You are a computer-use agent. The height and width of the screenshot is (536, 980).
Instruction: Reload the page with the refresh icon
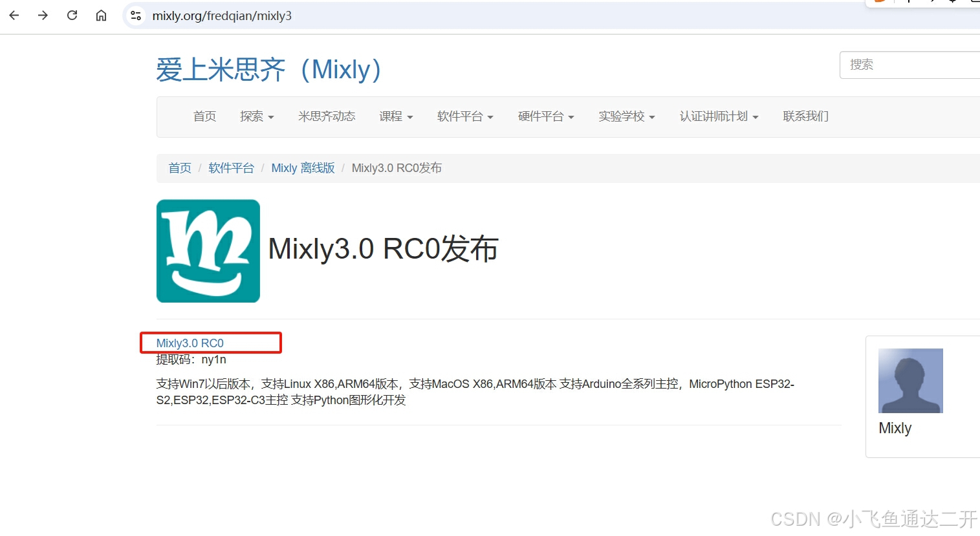tap(72, 16)
